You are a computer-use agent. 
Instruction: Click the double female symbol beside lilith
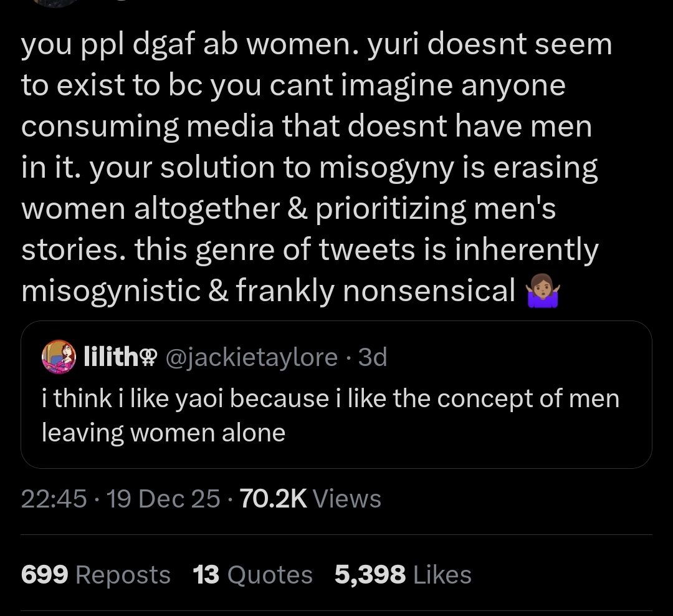pos(148,358)
